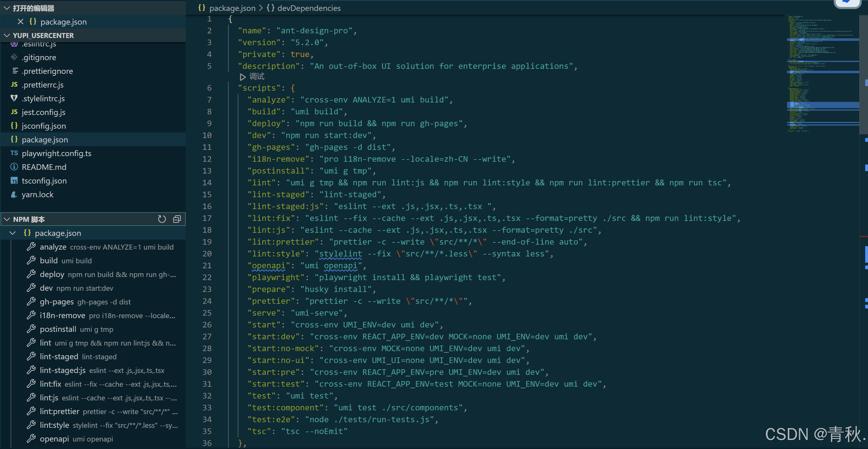Click the stylelint icon of .stylelintrc.js
This screenshot has height=449, width=868.
14,98
